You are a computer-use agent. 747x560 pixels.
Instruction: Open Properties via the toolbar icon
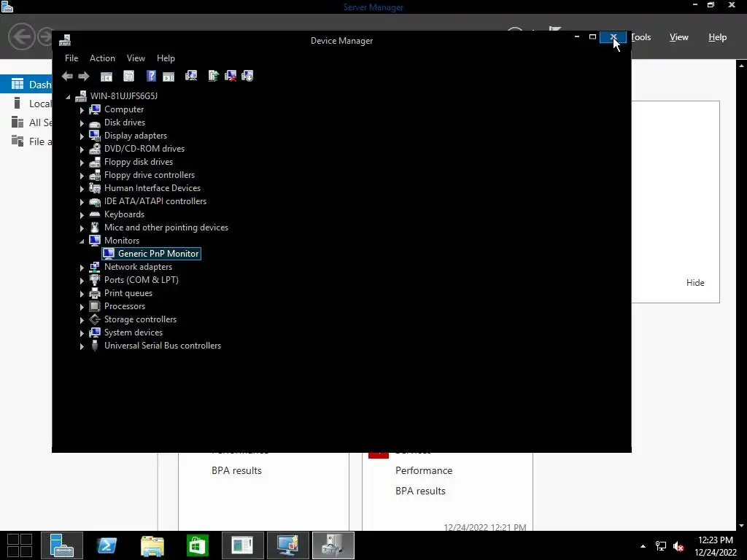128,76
